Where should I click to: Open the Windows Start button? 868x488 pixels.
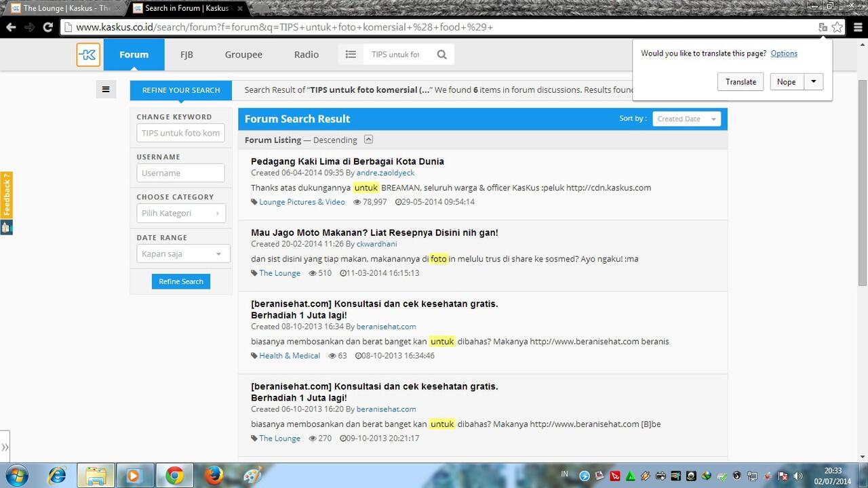pos(16,475)
